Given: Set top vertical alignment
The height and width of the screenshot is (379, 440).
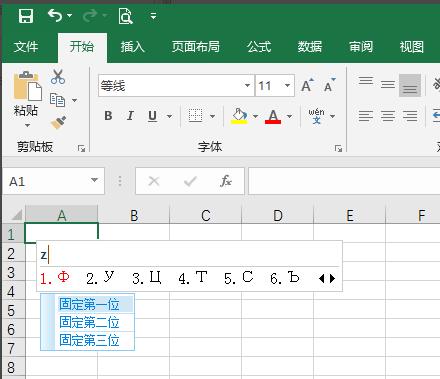Looking at the screenshot, I should point(366,81).
